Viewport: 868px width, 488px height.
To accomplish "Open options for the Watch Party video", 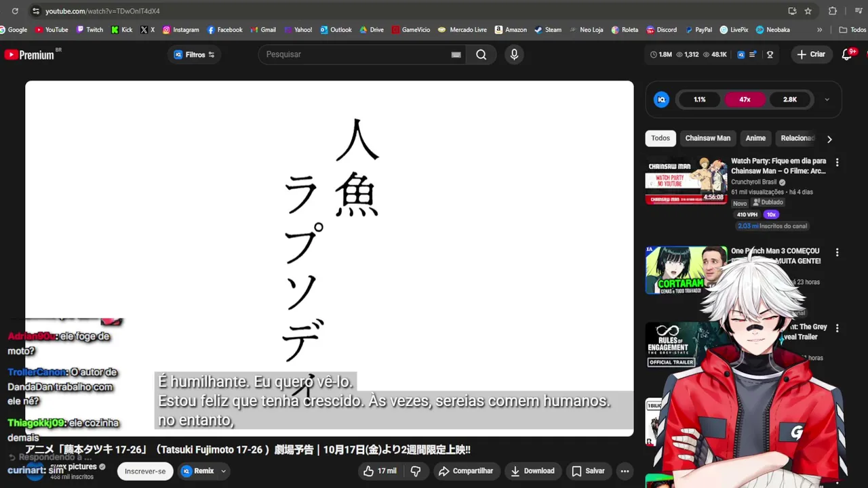I will (x=837, y=163).
